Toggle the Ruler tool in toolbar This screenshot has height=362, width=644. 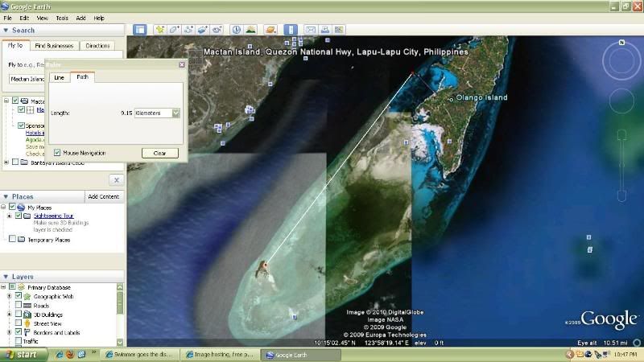(291, 30)
